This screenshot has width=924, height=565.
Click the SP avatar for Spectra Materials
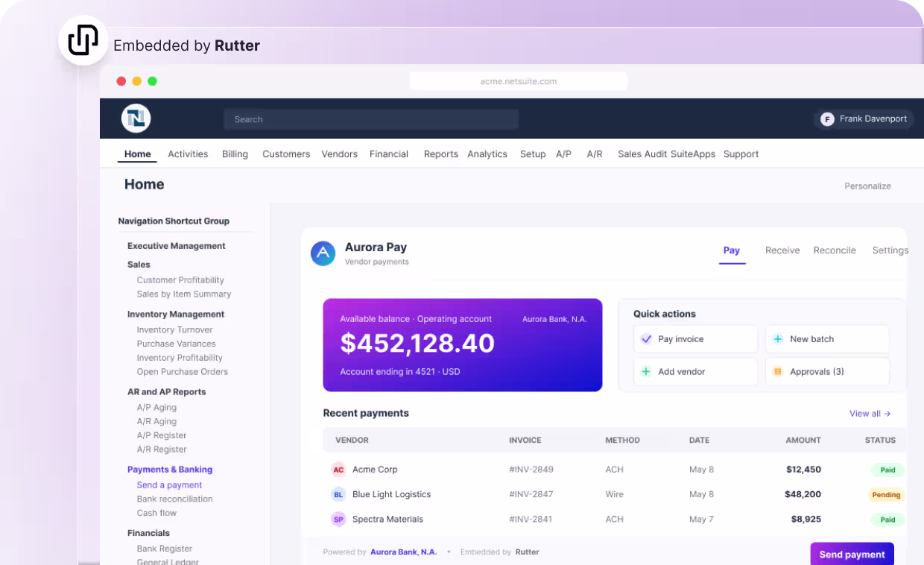[338, 520]
